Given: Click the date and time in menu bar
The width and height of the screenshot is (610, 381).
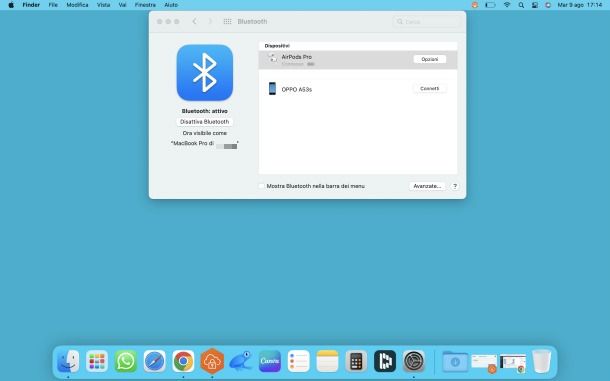Looking at the screenshot, I should click(x=580, y=5).
